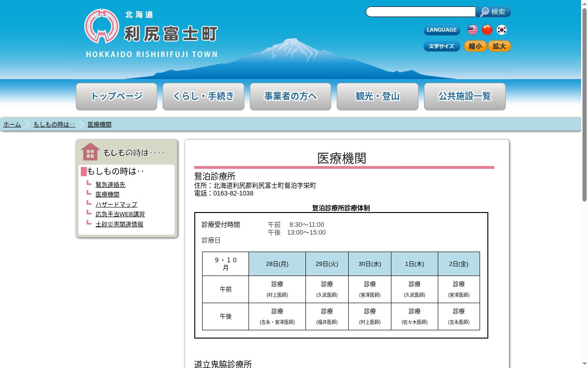588x368 pixels.
Task: Shrink text with 縮小 button
Action: coord(475,46)
